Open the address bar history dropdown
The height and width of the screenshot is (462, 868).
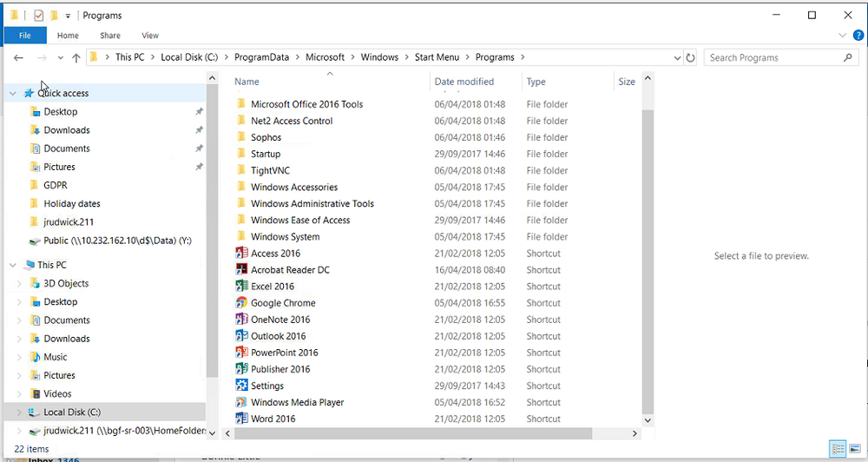(677, 57)
